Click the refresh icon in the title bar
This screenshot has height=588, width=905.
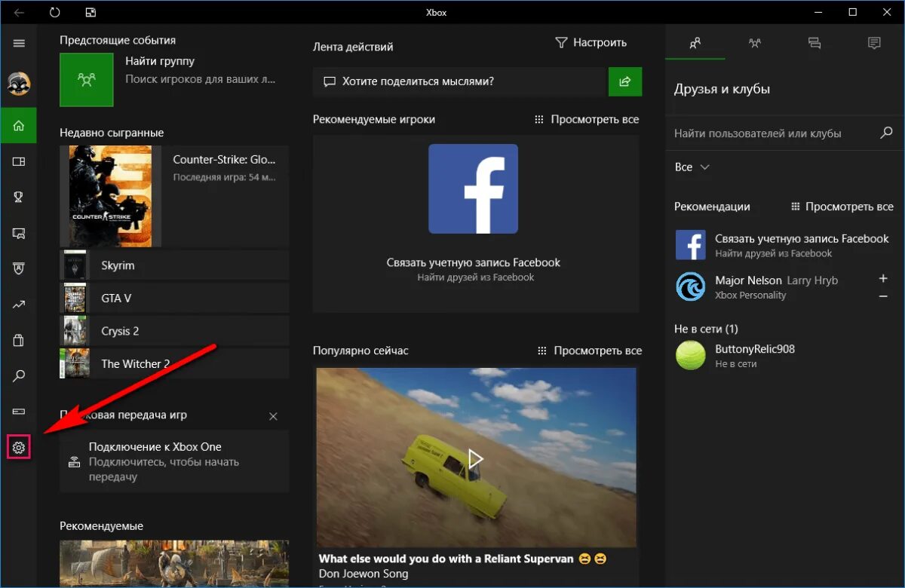[54, 12]
